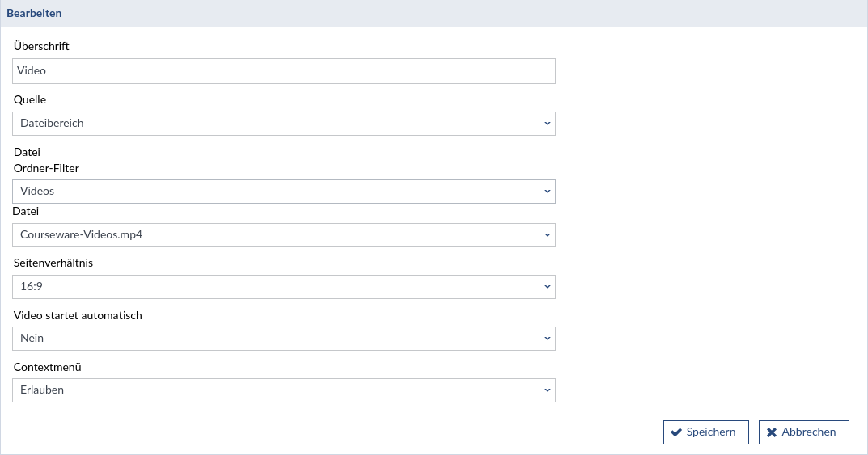Click the chevron arrow of Seitenverhältnis field
868x455 pixels.
(547, 287)
